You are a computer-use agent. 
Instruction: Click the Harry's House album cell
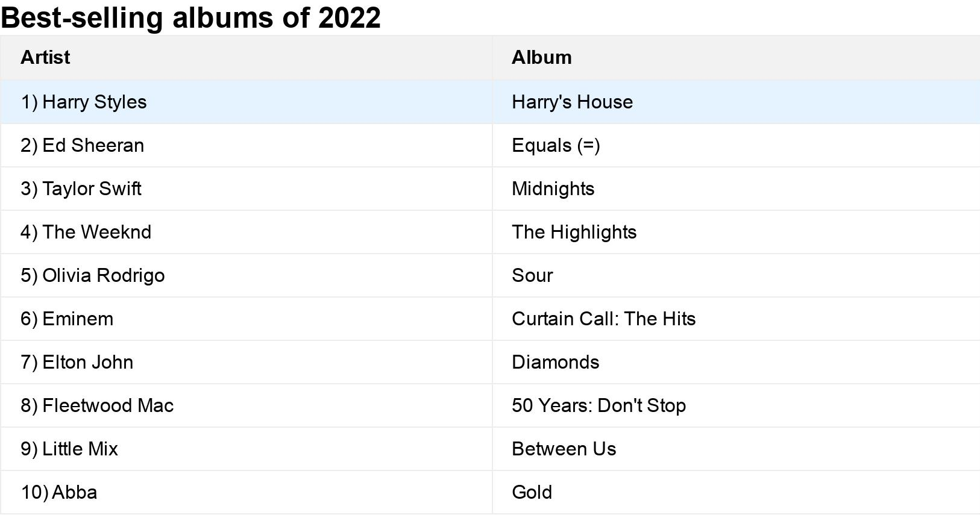[572, 102]
